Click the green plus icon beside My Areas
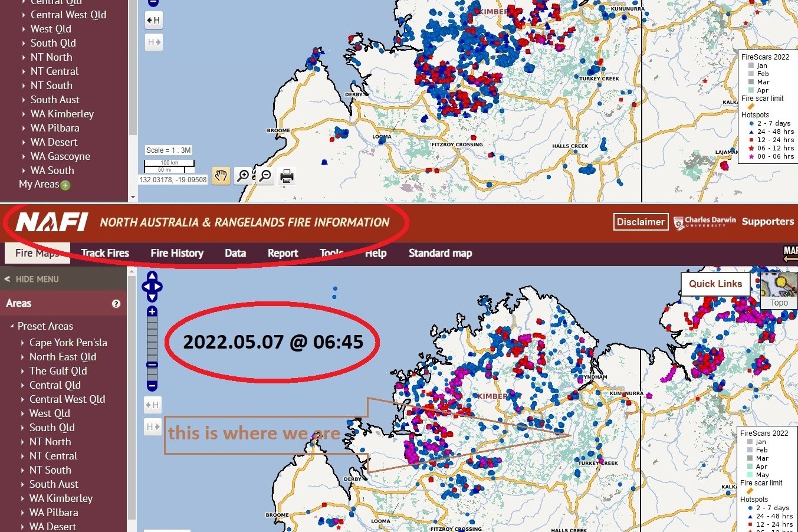The image size is (798, 532). [x=65, y=185]
